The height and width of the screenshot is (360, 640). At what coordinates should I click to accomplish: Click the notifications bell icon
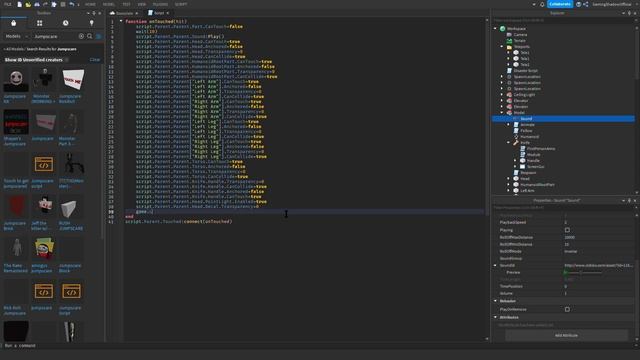[542, 4]
